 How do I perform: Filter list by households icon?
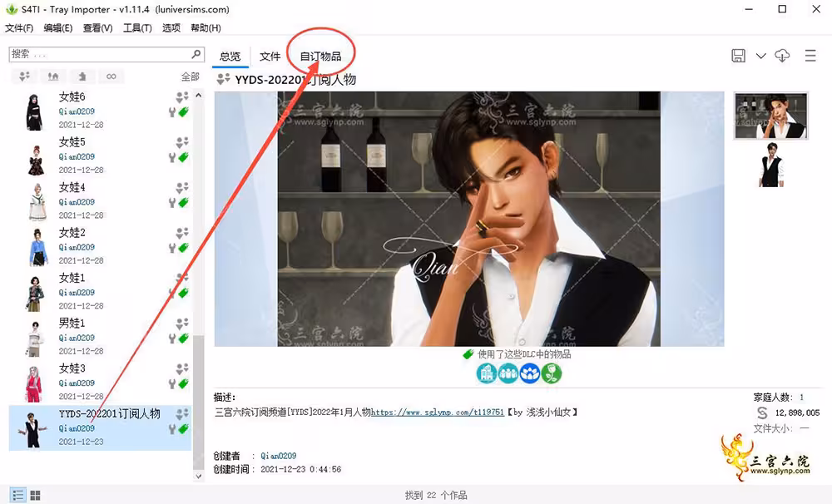24,77
